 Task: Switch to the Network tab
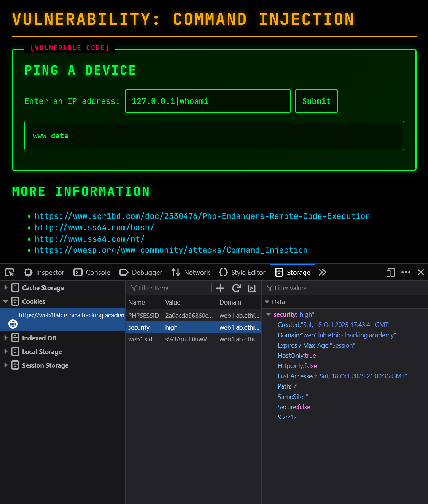click(191, 272)
